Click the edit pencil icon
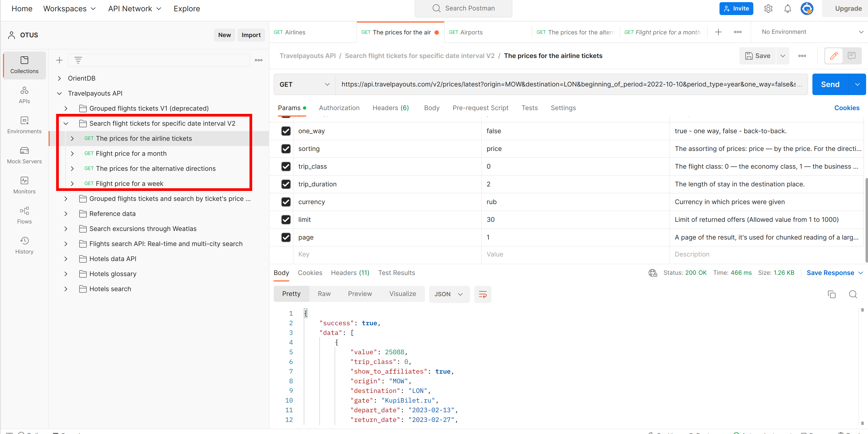868x434 pixels. pyautogui.click(x=834, y=56)
